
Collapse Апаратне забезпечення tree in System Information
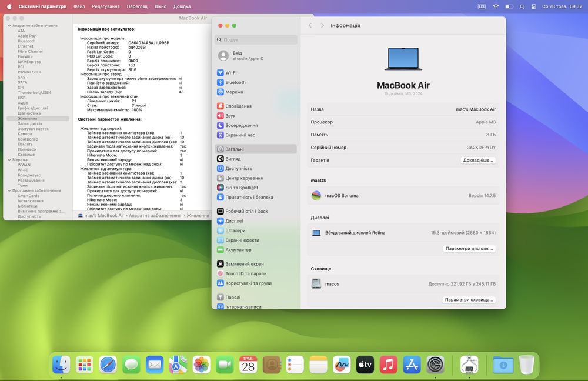[9, 26]
